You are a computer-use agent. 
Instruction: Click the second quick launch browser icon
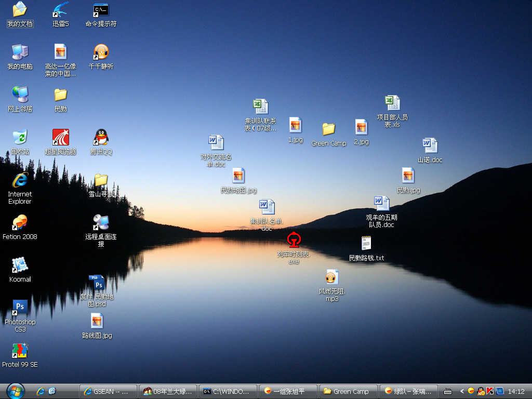click(52, 391)
